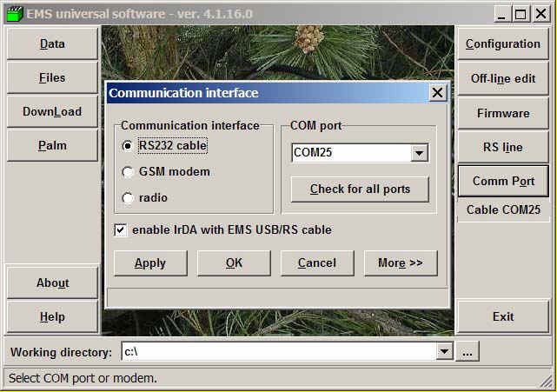This screenshot has height=392, width=557.
Task: Exit the EMS universal software
Action: 502,317
